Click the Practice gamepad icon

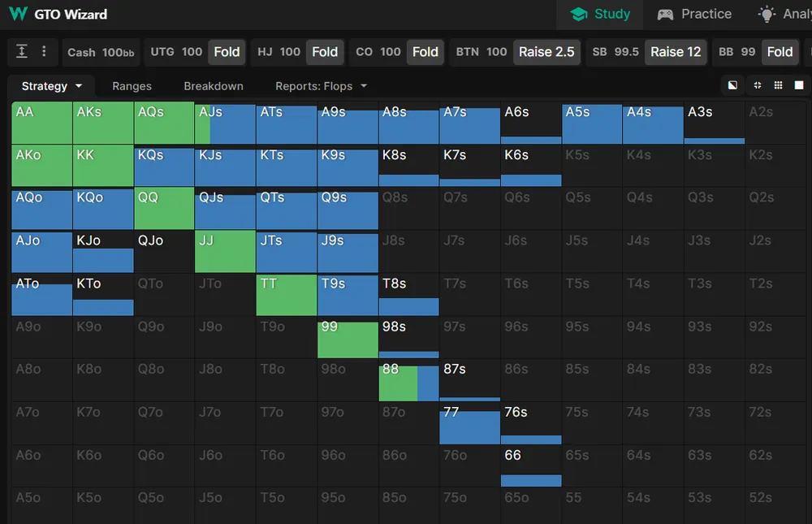pos(665,14)
